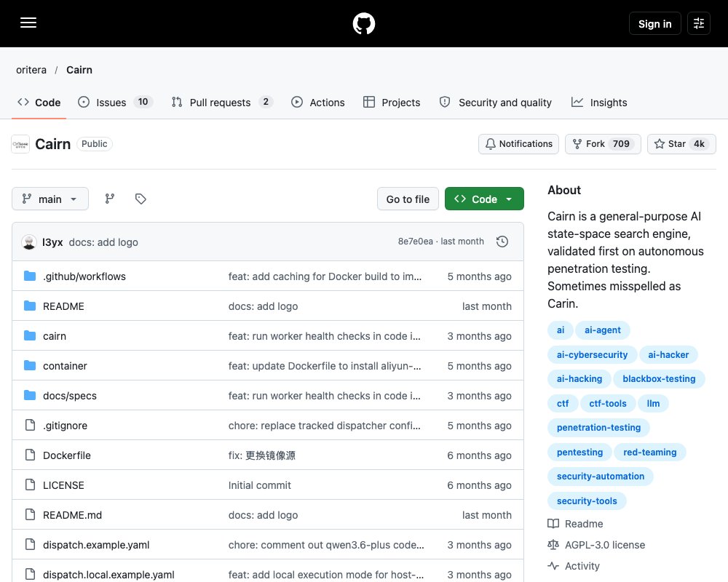Open the l3yx author link
The height and width of the screenshot is (582, 728).
pos(52,242)
